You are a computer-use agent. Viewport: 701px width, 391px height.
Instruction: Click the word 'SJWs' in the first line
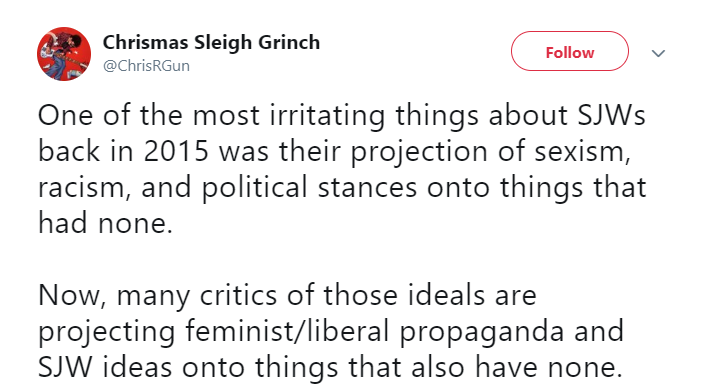coord(611,115)
